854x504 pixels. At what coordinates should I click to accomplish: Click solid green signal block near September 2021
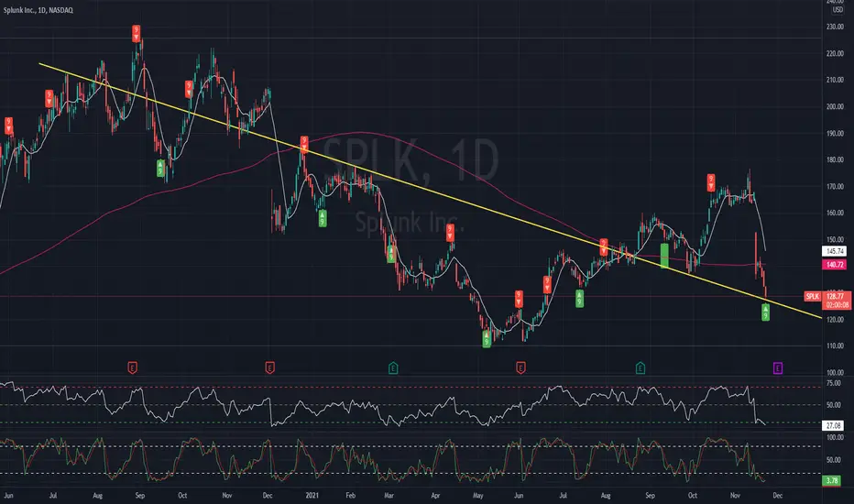point(664,256)
